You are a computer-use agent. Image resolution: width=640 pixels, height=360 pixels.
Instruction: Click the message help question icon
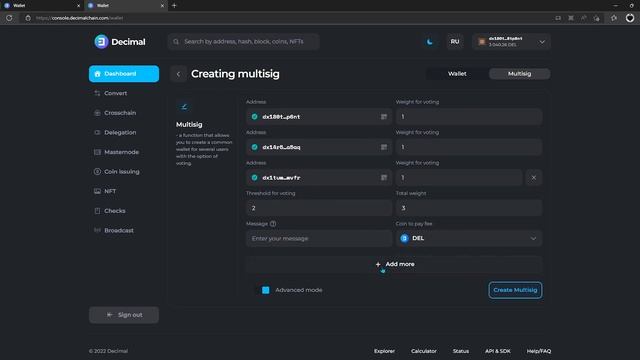coord(273,224)
